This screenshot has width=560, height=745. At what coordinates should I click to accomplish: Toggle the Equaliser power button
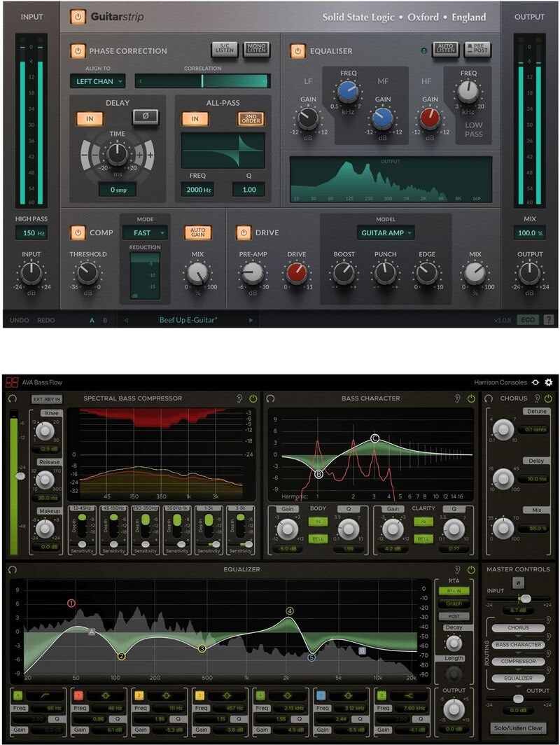(x=298, y=50)
